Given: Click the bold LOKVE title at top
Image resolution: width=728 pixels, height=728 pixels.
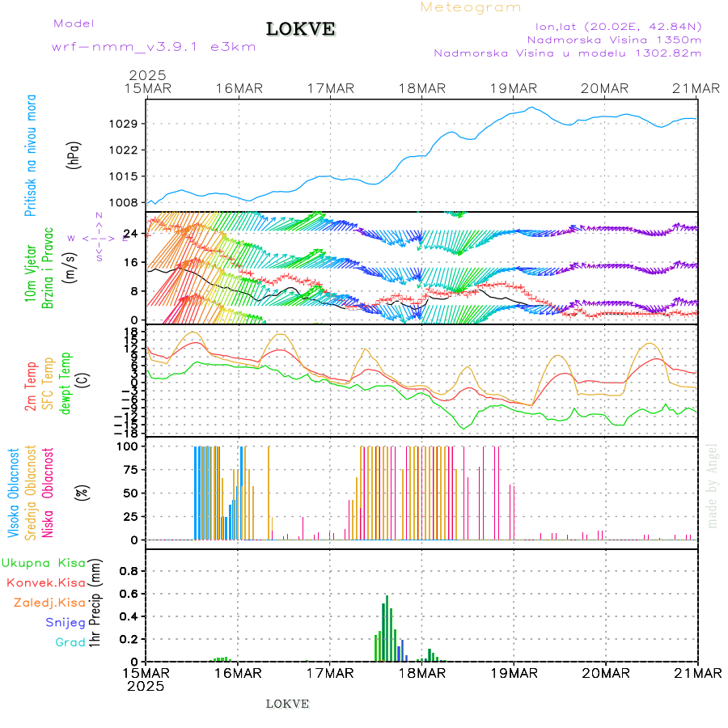Looking at the screenshot, I should (301, 30).
